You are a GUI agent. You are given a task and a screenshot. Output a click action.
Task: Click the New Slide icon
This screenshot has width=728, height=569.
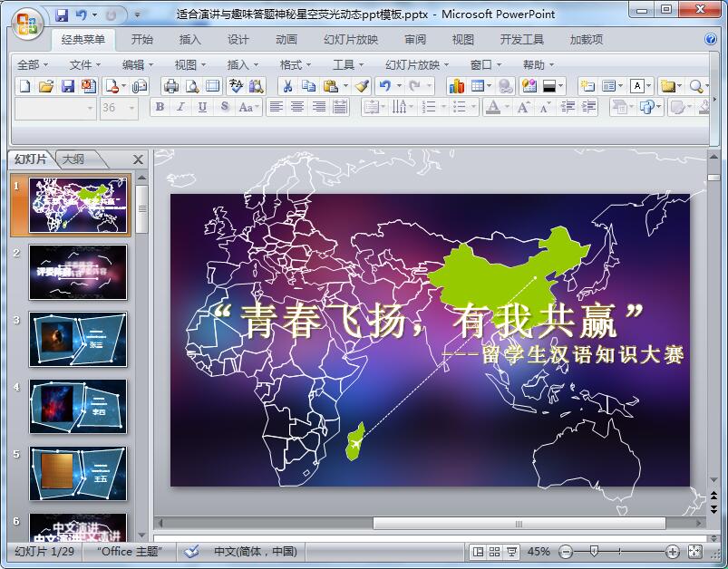[x=587, y=86]
